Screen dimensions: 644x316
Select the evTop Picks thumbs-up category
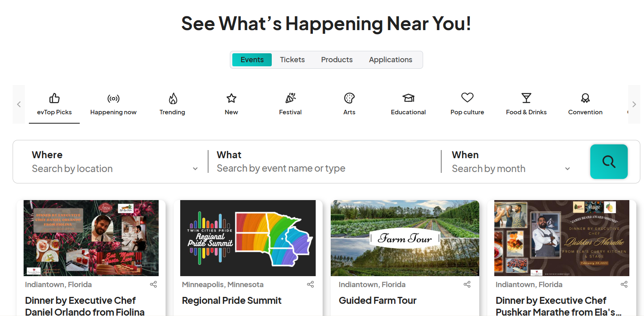point(54,104)
